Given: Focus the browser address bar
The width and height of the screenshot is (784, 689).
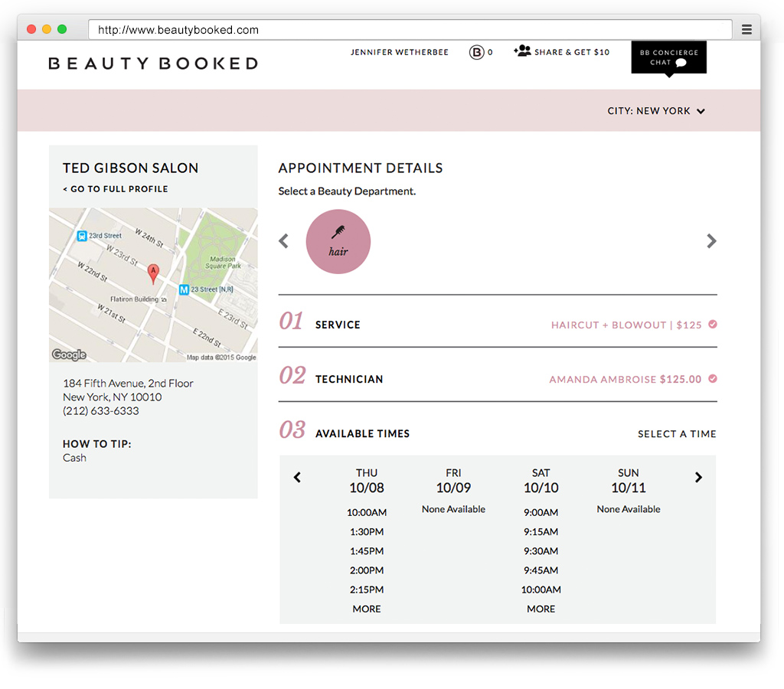Looking at the screenshot, I should pyautogui.click(x=410, y=30).
